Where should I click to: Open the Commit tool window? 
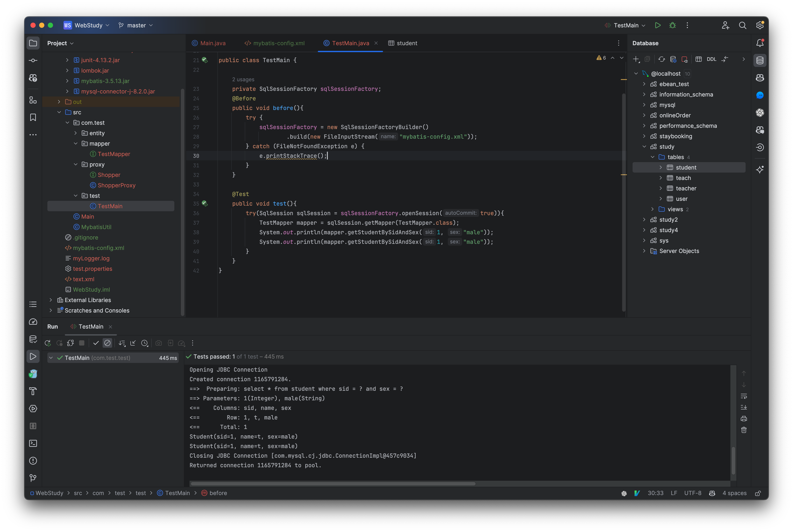pos(33,60)
